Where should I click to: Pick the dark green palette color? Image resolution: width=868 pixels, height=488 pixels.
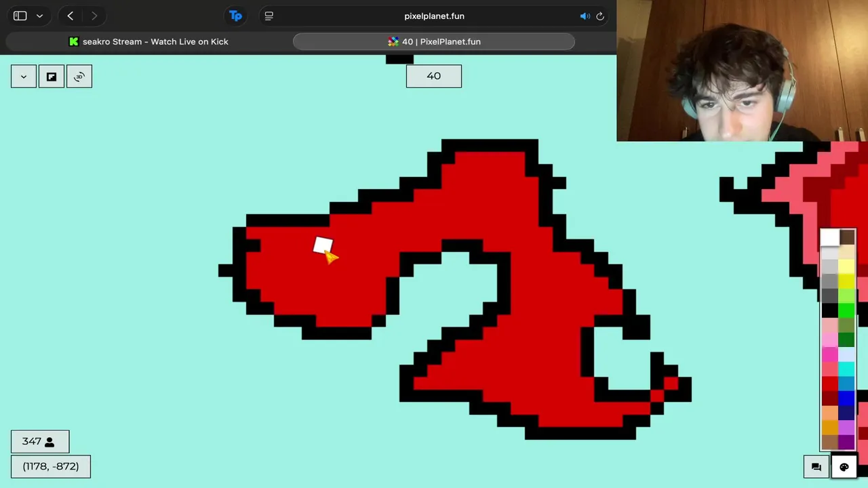pos(847,340)
